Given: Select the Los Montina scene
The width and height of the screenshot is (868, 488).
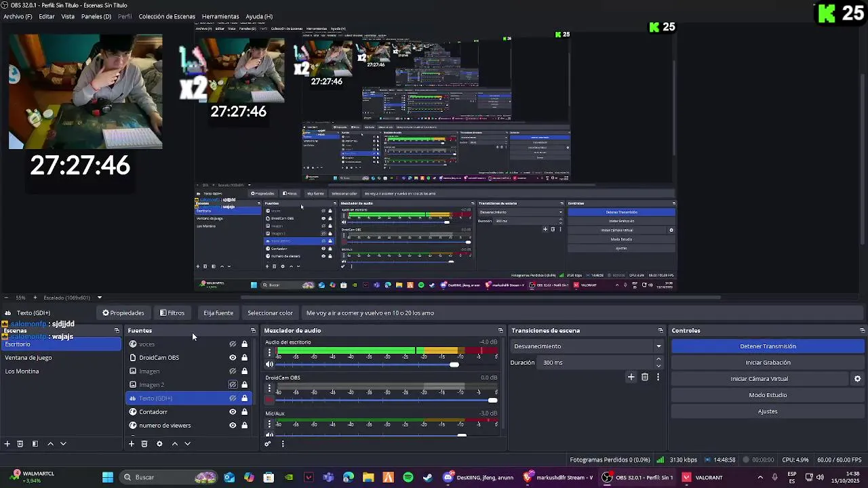Looking at the screenshot, I should pos(61,371).
